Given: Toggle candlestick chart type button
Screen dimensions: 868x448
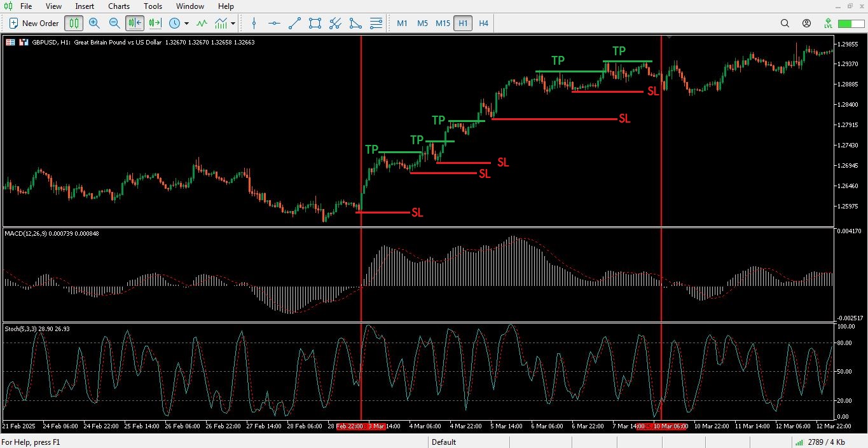Looking at the screenshot, I should coord(74,24).
